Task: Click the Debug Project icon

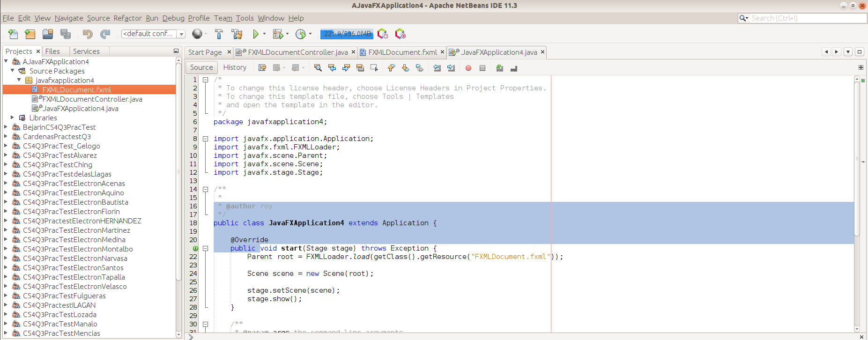Action: [278, 34]
